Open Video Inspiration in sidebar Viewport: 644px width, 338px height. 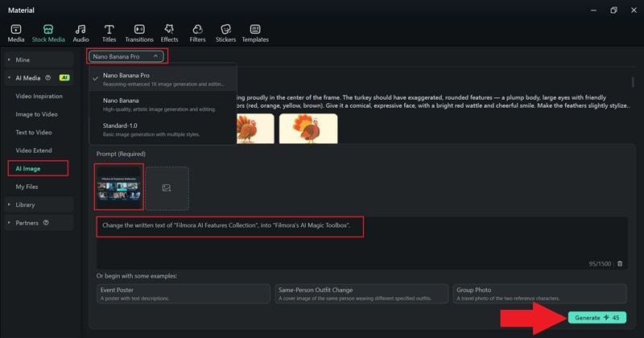[x=39, y=96]
